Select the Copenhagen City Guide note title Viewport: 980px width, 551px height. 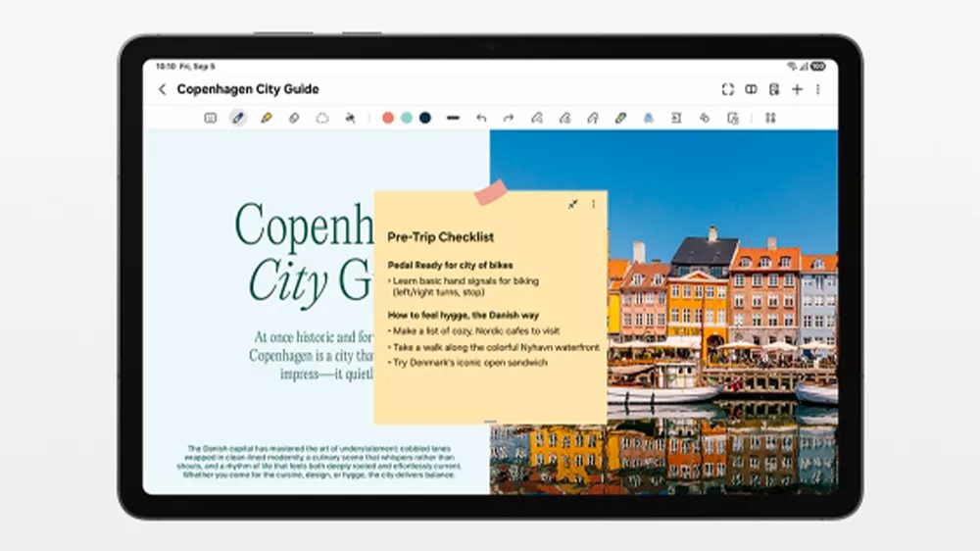pyautogui.click(x=248, y=89)
